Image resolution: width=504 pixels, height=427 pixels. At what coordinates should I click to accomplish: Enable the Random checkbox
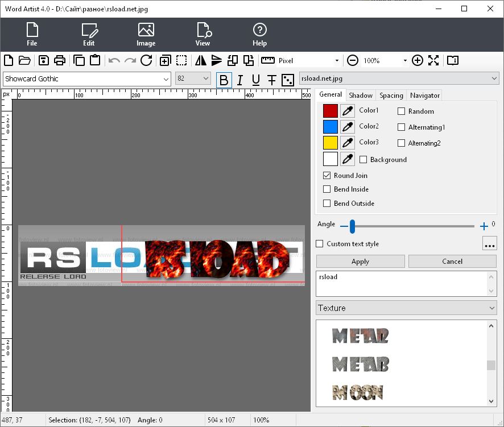click(401, 111)
